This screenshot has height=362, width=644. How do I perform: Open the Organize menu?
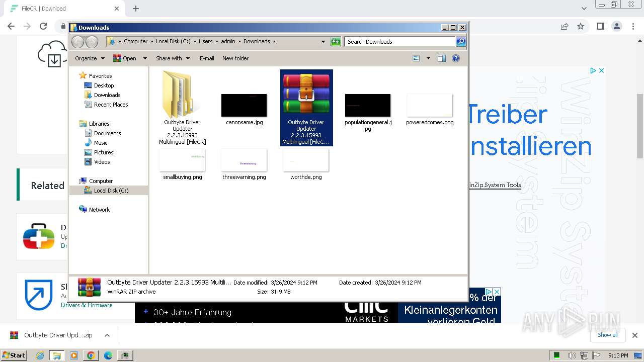pyautogui.click(x=90, y=58)
